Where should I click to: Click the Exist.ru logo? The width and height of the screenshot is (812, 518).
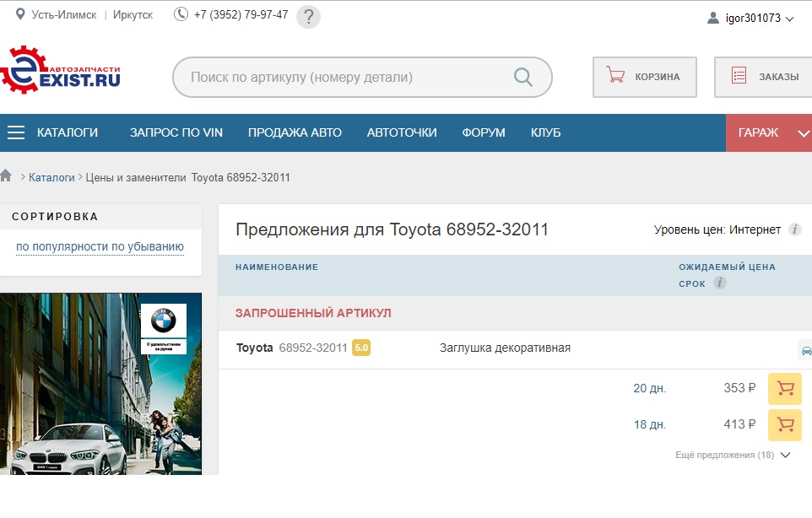click(61, 70)
